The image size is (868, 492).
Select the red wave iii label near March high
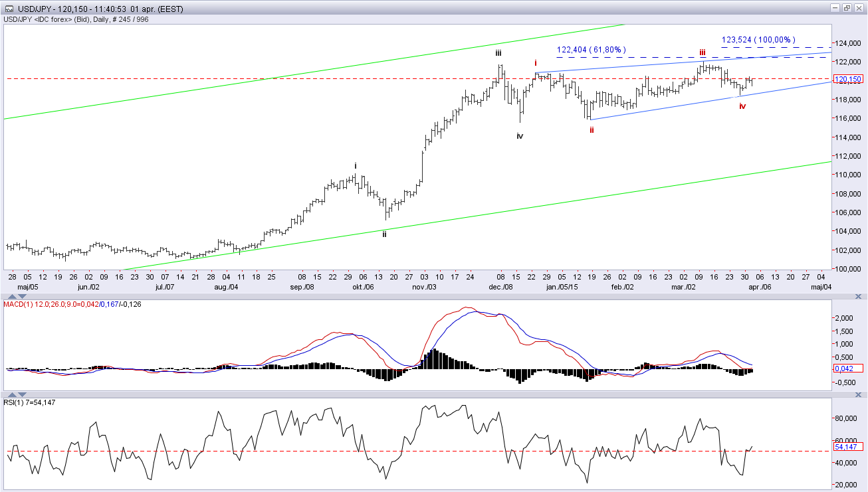click(x=702, y=52)
